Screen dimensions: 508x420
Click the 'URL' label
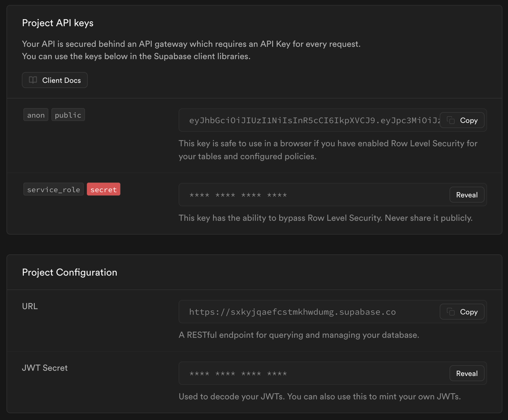(x=30, y=306)
